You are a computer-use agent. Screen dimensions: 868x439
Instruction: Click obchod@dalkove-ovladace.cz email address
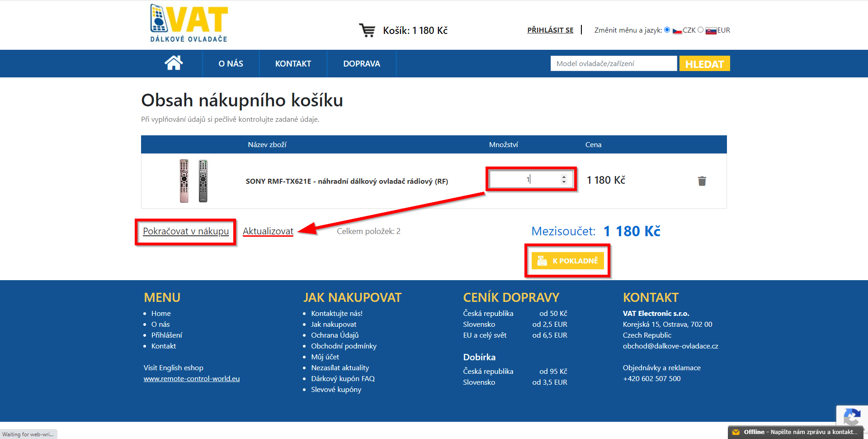pos(670,346)
